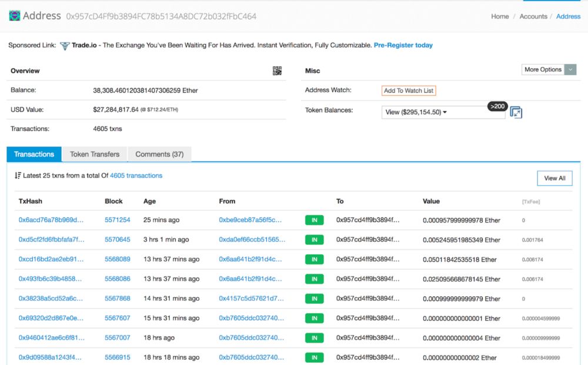Expand token balances popout icon

point(516,112)
